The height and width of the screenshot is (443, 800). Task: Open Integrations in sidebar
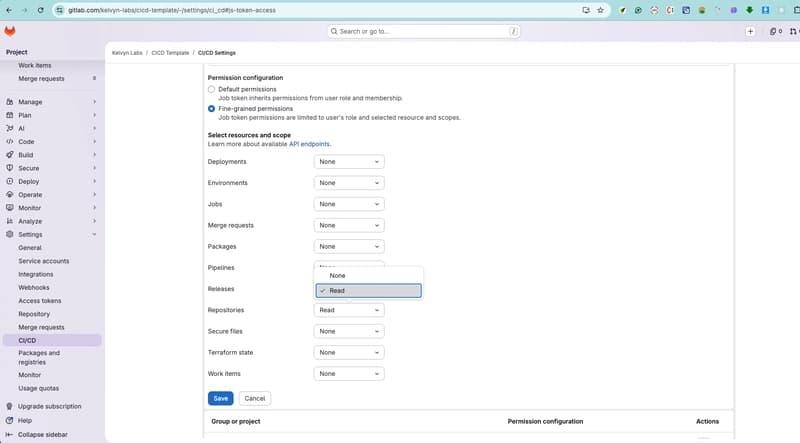tap(36, 274)
